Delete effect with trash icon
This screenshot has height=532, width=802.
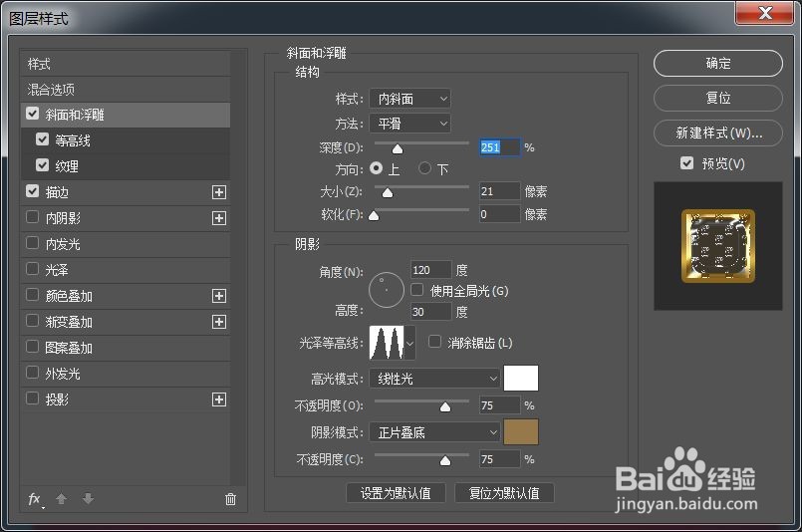point(231,499)
